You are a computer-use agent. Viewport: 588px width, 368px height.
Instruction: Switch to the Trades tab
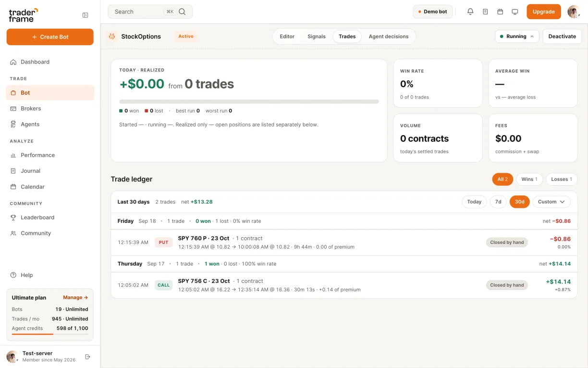tap(347, 37)
